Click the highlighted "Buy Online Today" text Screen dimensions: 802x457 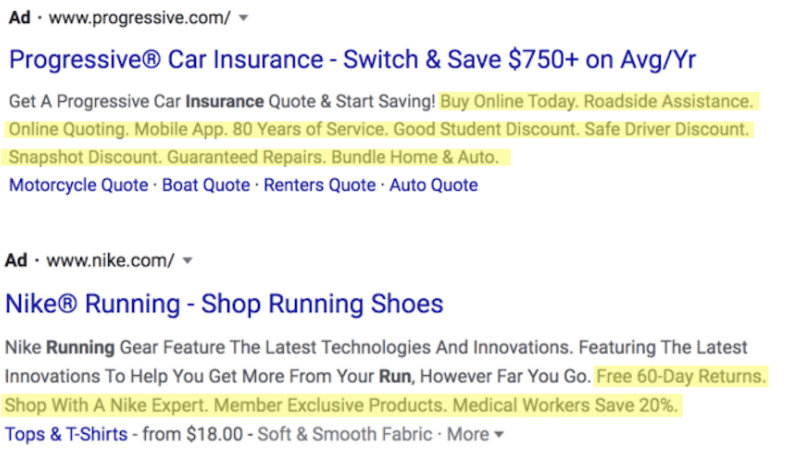coord(508,102)
